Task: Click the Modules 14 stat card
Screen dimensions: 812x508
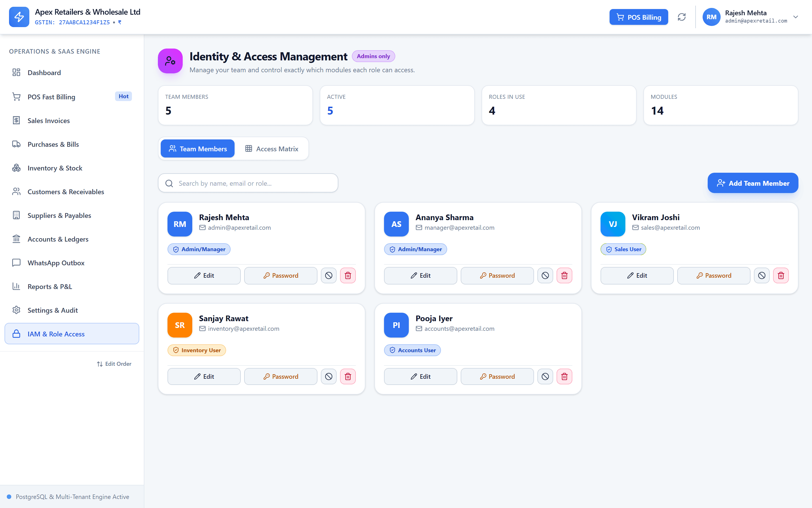Action: click(x=721, y=105)
